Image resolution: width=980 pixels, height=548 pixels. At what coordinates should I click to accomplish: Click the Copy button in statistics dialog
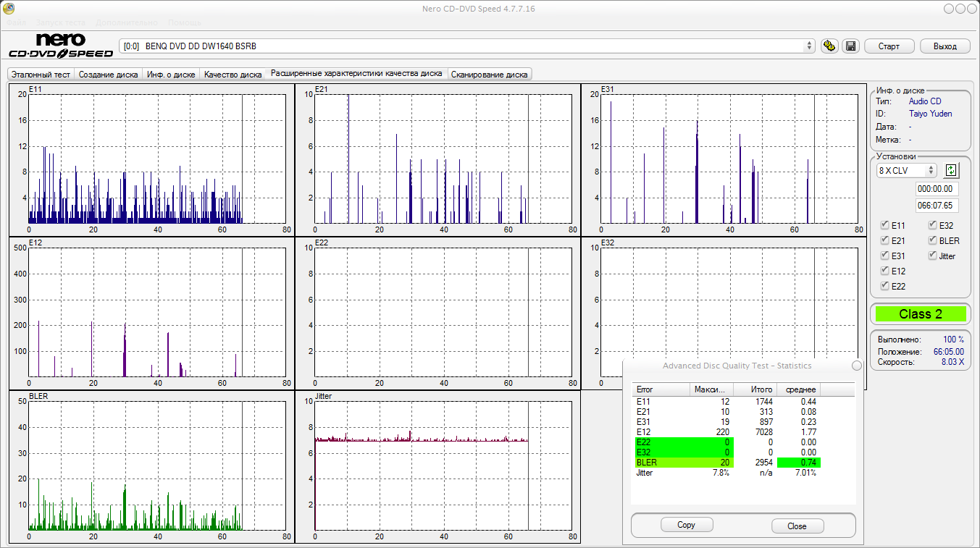[x=686, y=525]
